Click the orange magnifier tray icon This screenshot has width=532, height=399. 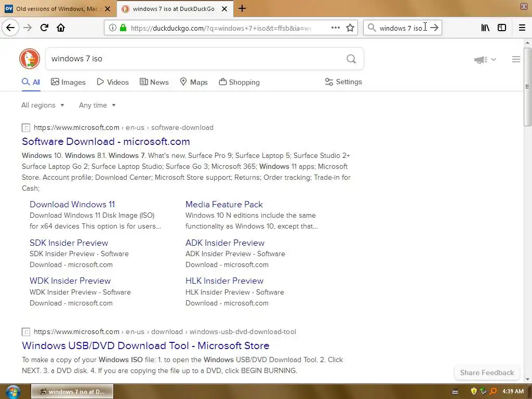coord(493,392)
